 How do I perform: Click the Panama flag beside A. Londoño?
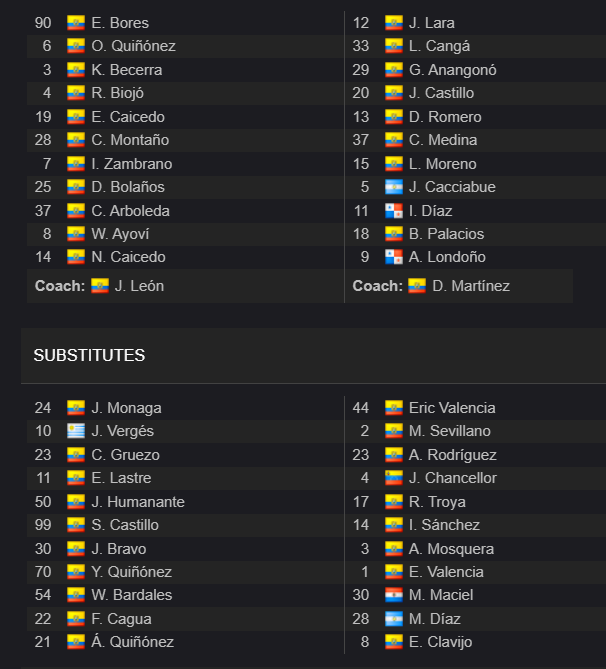point(393,257)
